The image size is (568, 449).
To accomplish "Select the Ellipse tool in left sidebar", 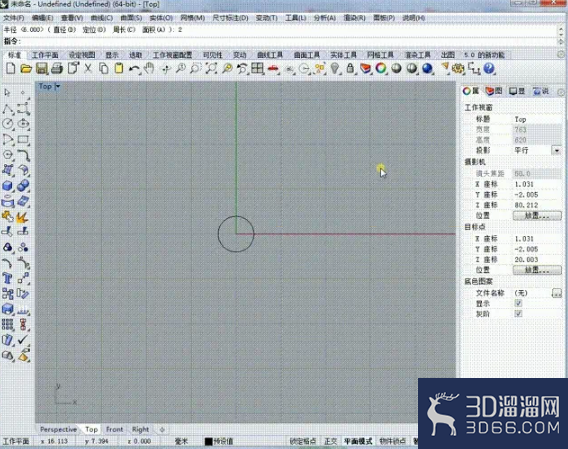I will coord(23,124).
